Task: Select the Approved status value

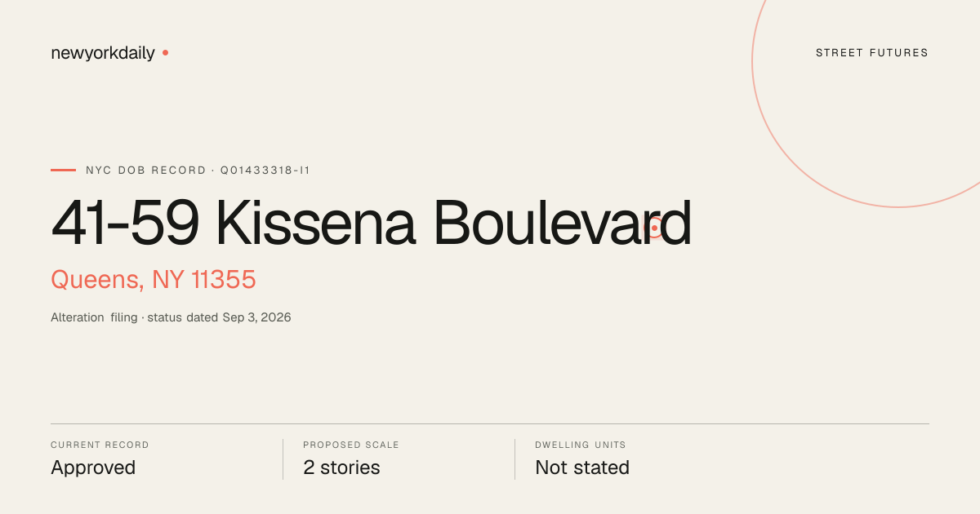Action: [93, 467]
